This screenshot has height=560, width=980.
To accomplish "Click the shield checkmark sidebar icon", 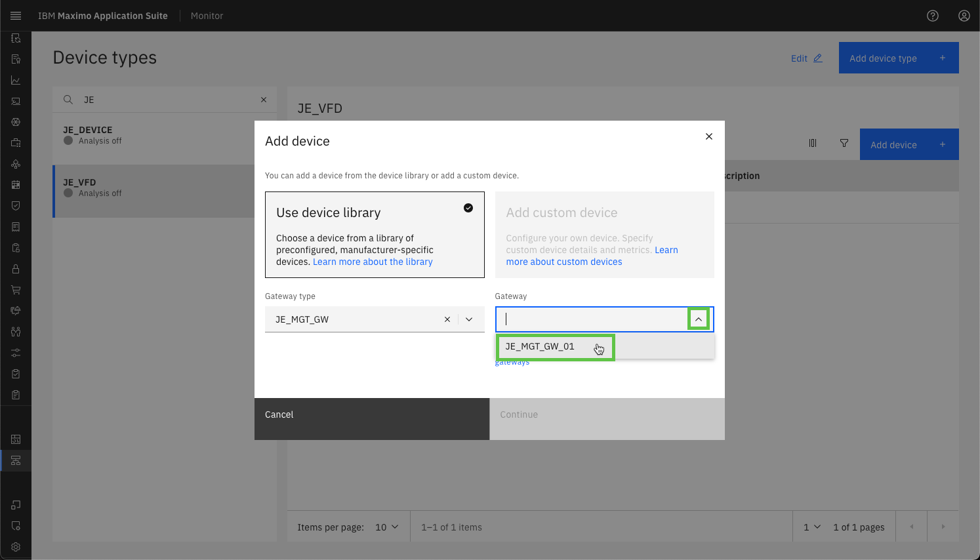I will click(16, 206).
